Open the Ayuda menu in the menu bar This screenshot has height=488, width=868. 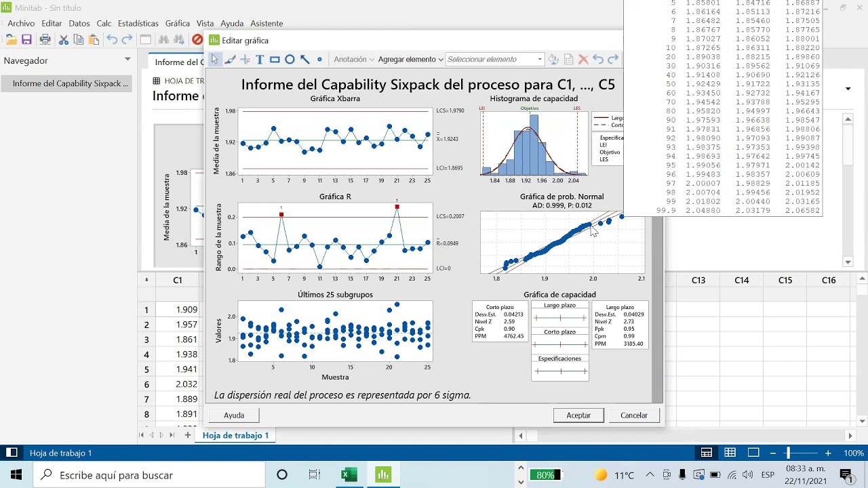coord(232,23)
